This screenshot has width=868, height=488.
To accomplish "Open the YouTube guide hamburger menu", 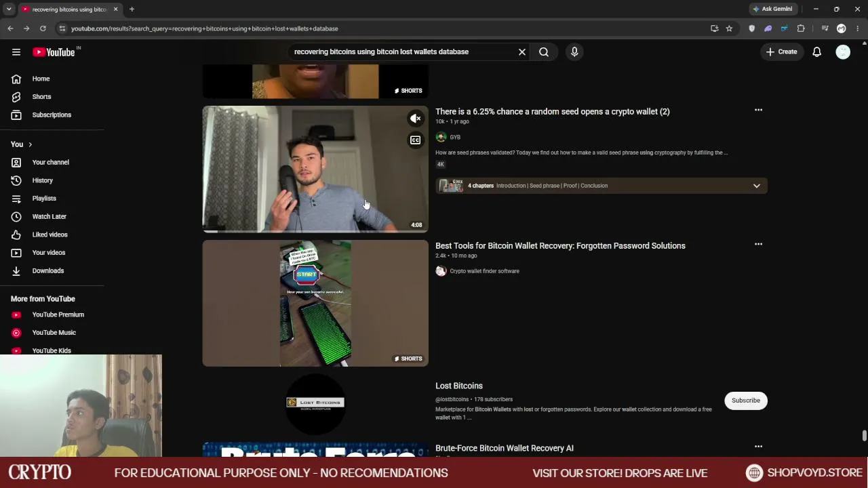I will coord(16,52).
